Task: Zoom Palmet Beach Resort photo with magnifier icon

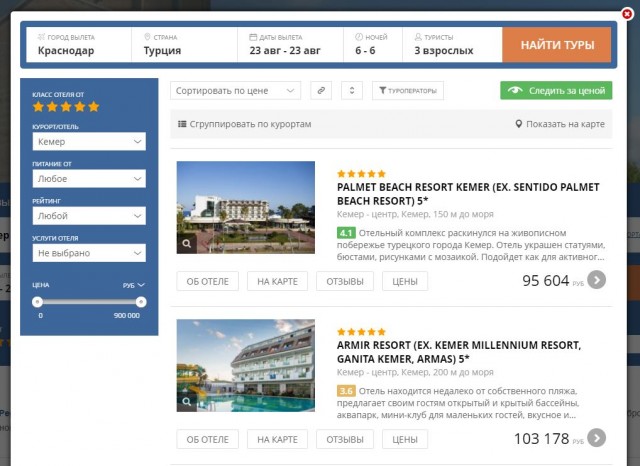Action: (x=187, y=244)
